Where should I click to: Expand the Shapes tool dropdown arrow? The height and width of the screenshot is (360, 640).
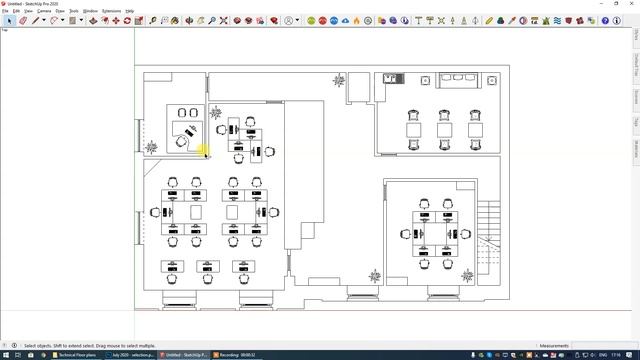click(81, 20)
